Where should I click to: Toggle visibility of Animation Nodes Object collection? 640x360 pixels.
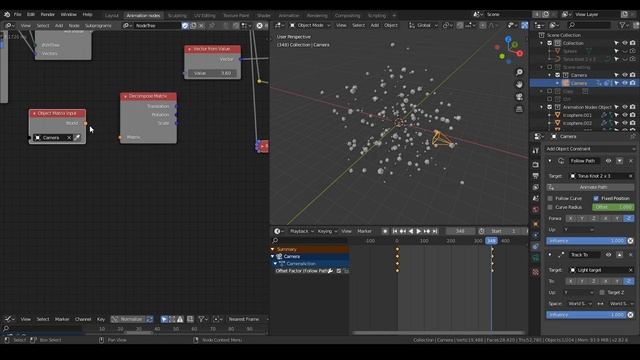pyautogui.click(x=624, y=107)
